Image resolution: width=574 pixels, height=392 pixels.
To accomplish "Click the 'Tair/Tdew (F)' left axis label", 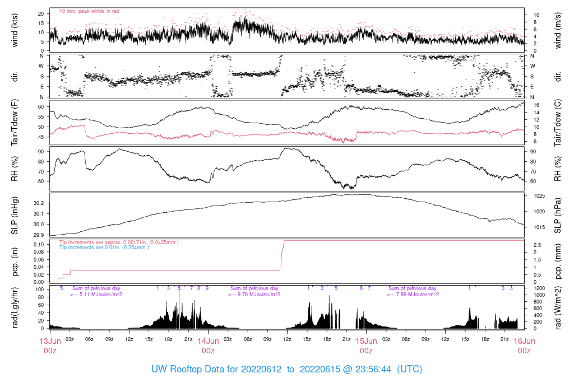I will [x=15, y=123].
